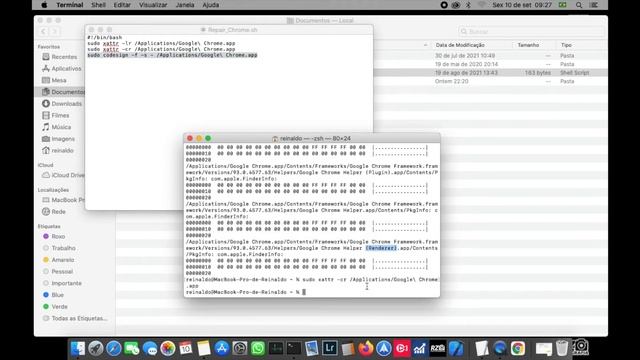The height and width of the screenshot is (360, 640).
Task: Open Control Center in menu bar
Action: pyautogui.click(x=594, y=5)
